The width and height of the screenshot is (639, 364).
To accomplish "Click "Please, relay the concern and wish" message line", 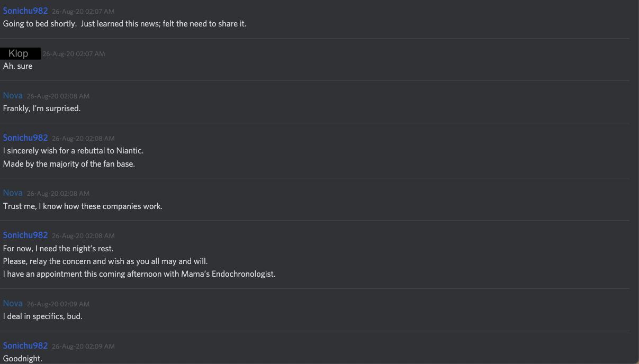I will coord(105,261).
